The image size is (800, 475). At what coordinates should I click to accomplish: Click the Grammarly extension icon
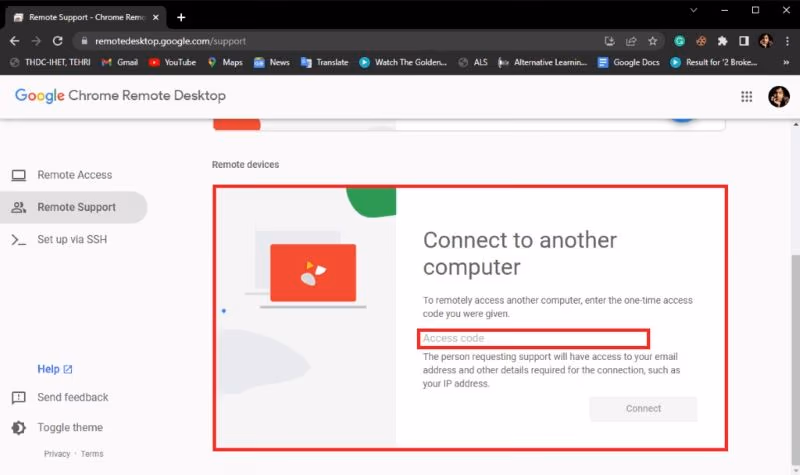coord(680,41)
